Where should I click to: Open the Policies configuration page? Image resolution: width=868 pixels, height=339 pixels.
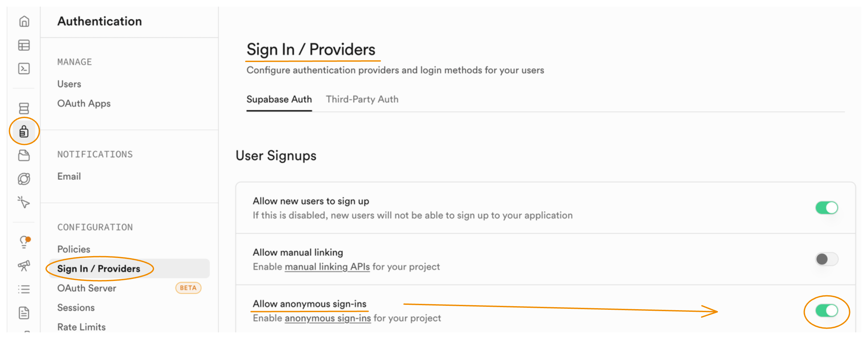point(74,249)
